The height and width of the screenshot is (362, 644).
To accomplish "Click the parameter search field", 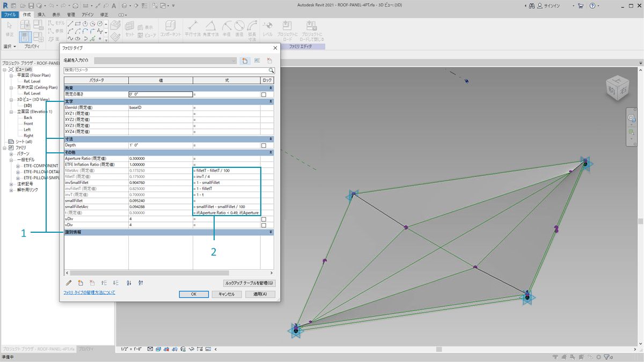I will 166,70.
